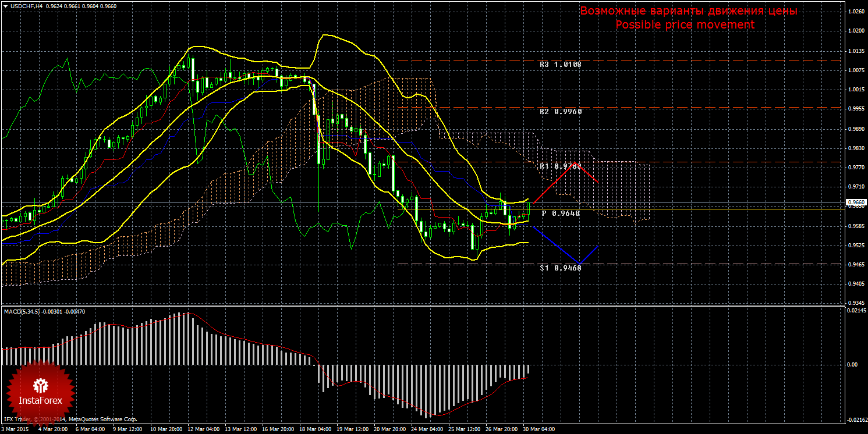Image resolution: width=868 pixels, height=434 pixels.
Task: Select the red upward forecast arrow line
Action: pos(553,182)
